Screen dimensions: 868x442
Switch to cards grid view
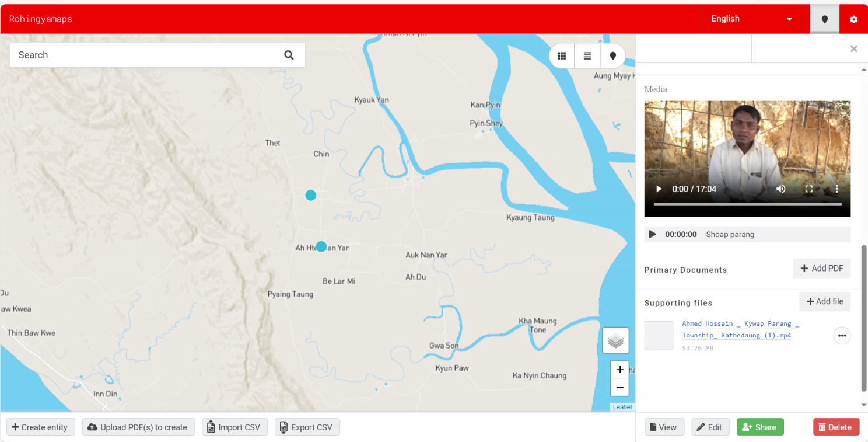pos(562,56)
